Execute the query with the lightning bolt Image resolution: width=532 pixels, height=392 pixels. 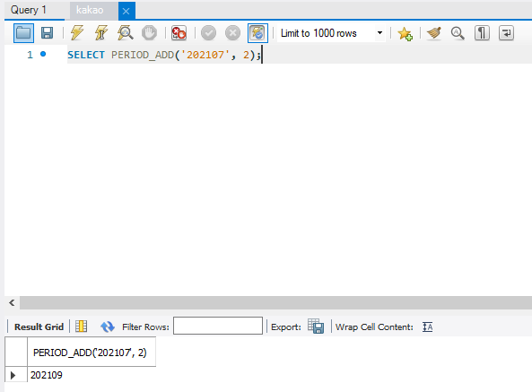(x=77, y=33)
